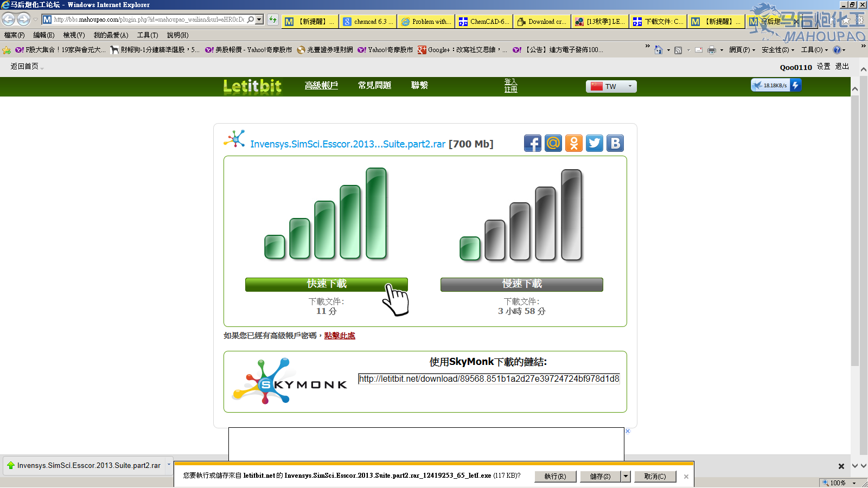Click the VKontakte B share icon
This screenshot has width=868, height=488.
615,143
